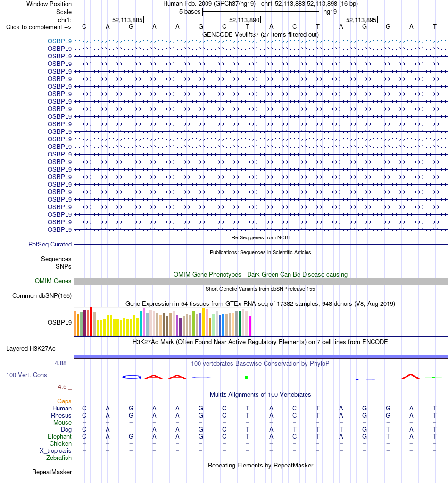Click the 'Click to complement -->' label
Viewport: 448px width, 483px height.
pos(39,27)
